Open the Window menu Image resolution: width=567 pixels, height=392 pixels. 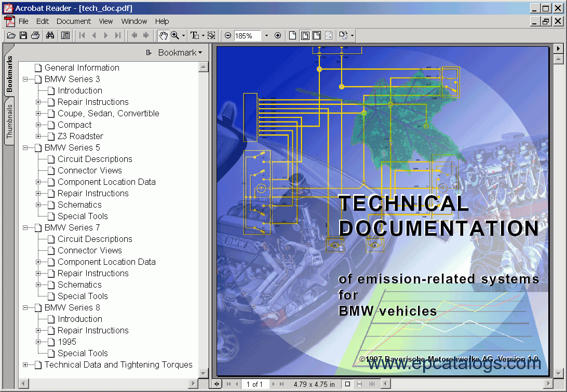134,21
